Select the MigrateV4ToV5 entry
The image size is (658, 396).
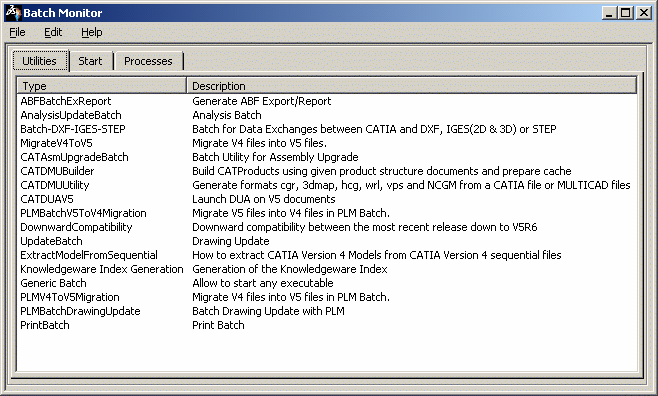click(56, 143)
